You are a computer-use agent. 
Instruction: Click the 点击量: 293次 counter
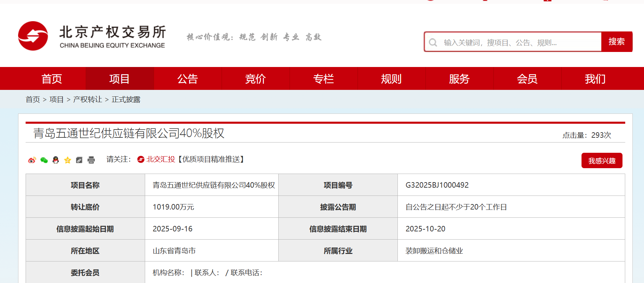click(x=587, y=135)
